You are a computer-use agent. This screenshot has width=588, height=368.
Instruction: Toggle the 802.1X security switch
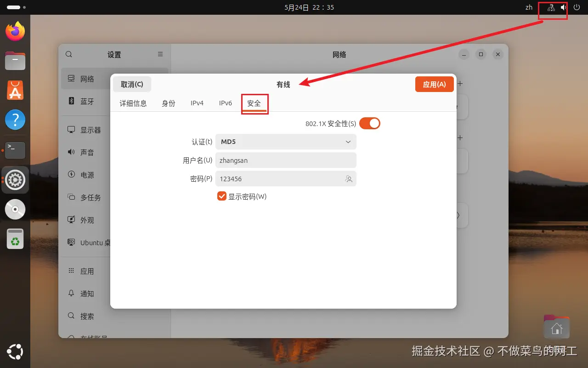tap(370, 123)
